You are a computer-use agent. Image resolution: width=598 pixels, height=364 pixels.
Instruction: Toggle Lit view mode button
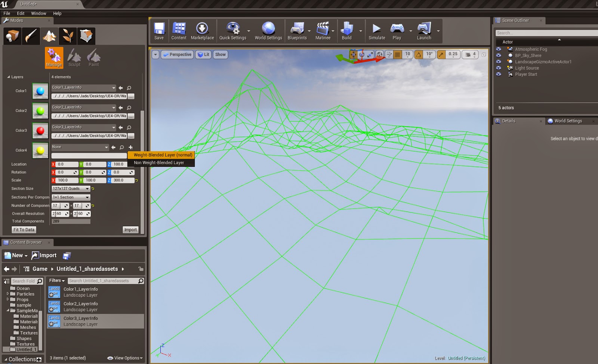click(x=204, y=55)
